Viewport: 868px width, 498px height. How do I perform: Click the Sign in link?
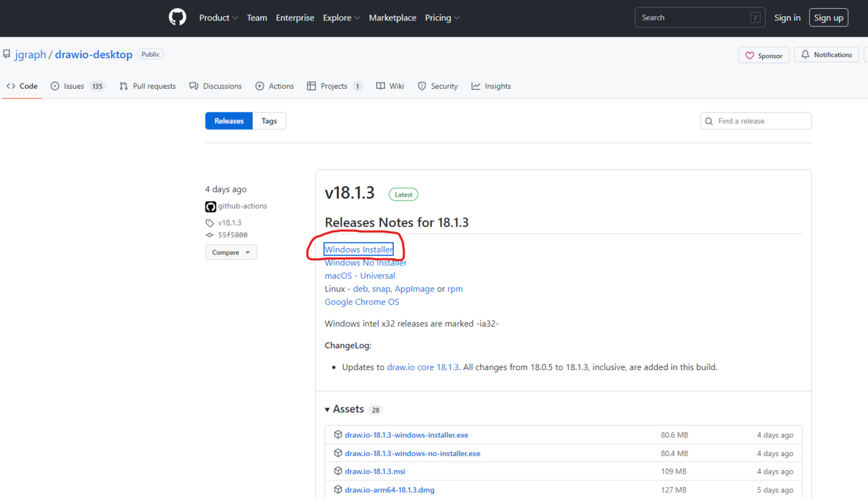click(x=787, y=18)
